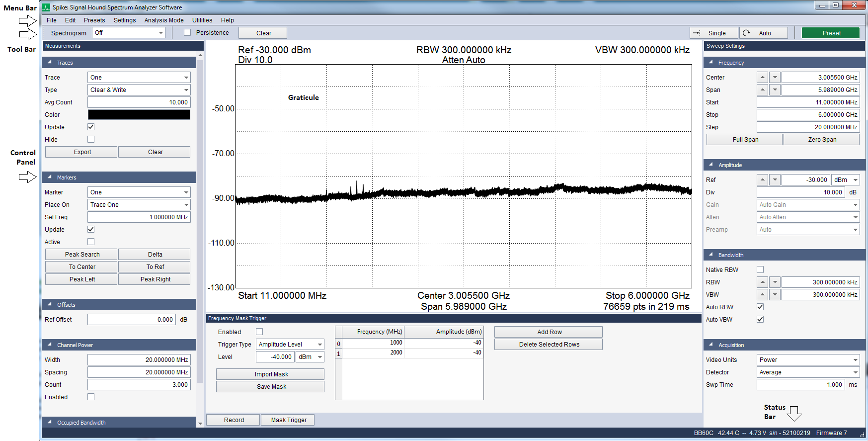Open the Settings menu
The height and width of the screenshot is (441, 868).
tap(125, 20)
